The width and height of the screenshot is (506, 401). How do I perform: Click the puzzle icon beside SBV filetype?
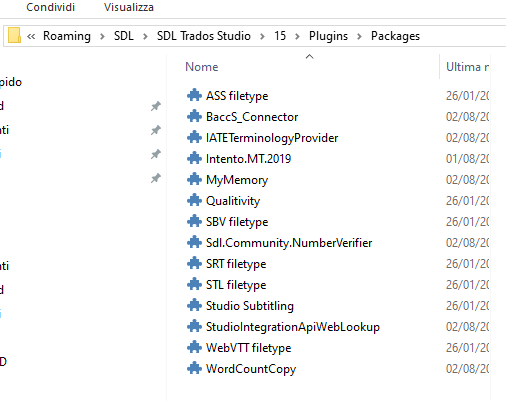pos(194,222)
